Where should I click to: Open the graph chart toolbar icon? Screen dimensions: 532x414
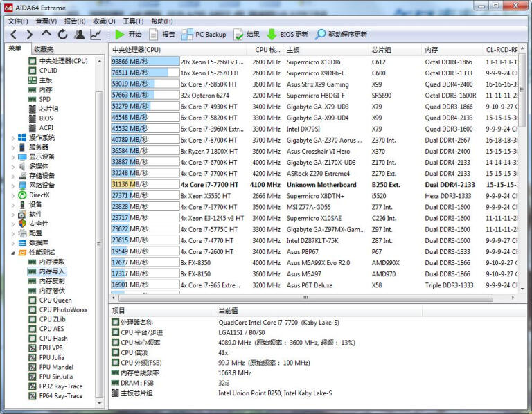[96, 34]
